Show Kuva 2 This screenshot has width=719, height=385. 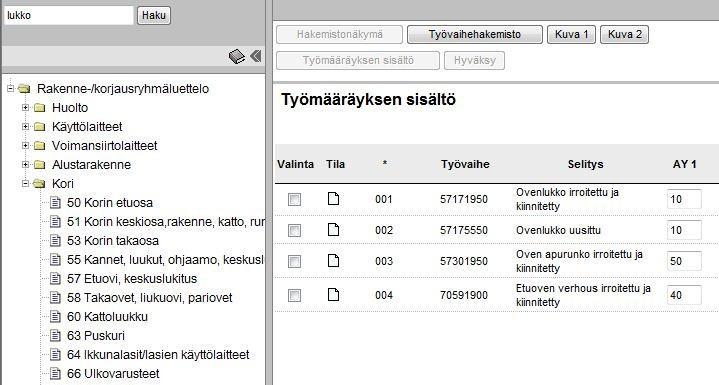pos(625,34)
